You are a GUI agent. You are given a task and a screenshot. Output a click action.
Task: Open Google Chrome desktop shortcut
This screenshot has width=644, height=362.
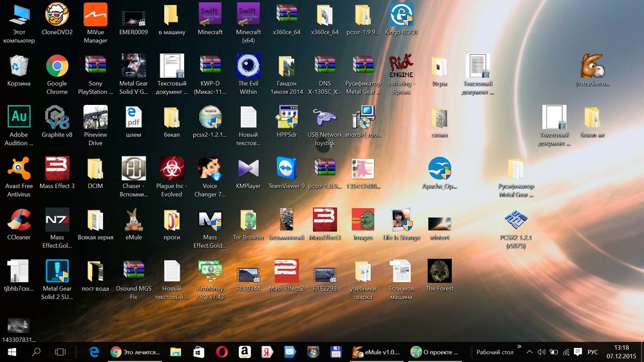click(x=57, y=66)
